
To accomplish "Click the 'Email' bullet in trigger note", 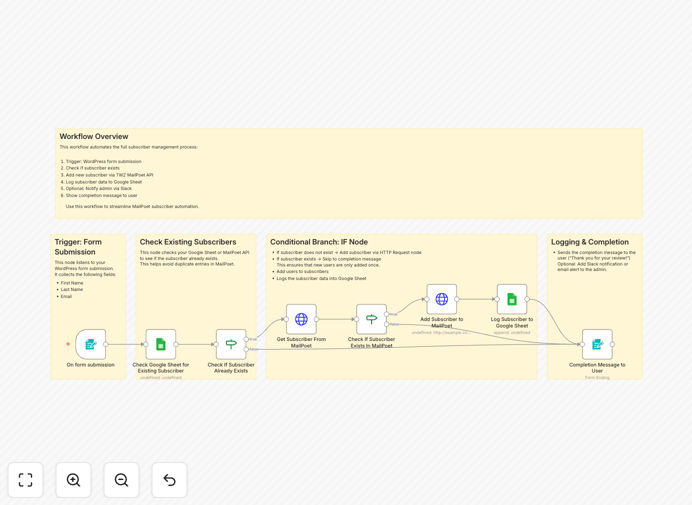I will click(66, 297).
